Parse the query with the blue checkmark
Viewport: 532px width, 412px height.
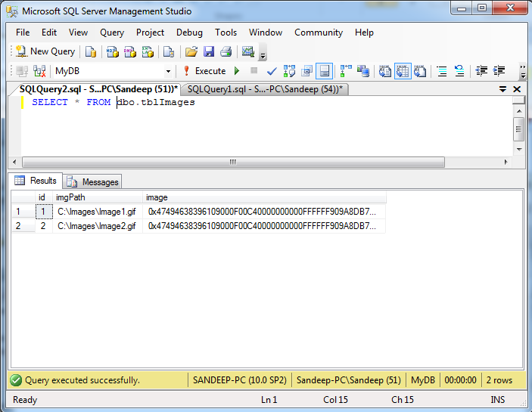coord(272,71)
